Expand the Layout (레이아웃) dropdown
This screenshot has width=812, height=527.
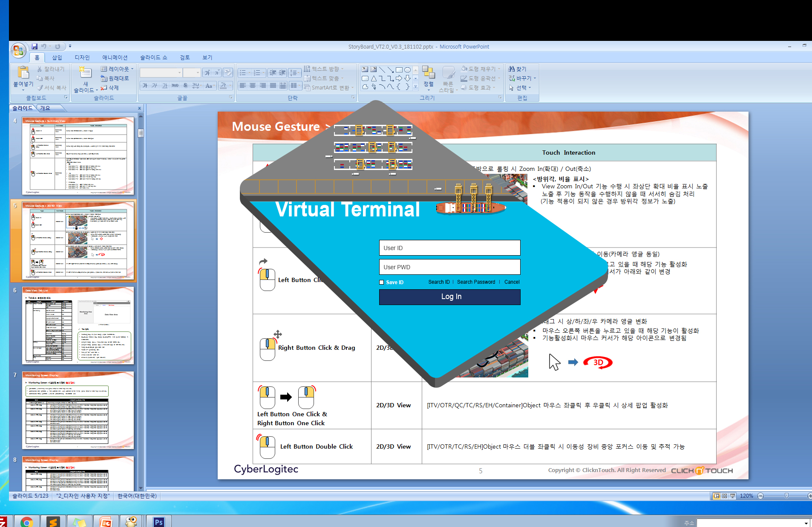[117, 69]
